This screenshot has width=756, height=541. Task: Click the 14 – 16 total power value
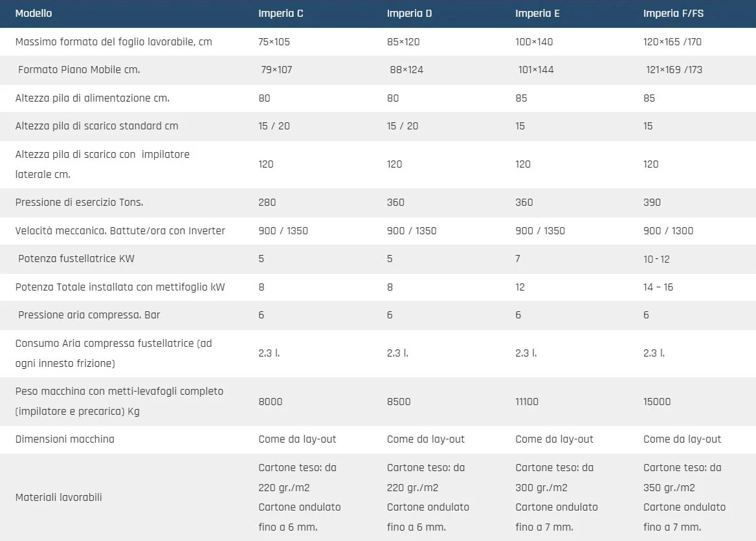(658, 287)
